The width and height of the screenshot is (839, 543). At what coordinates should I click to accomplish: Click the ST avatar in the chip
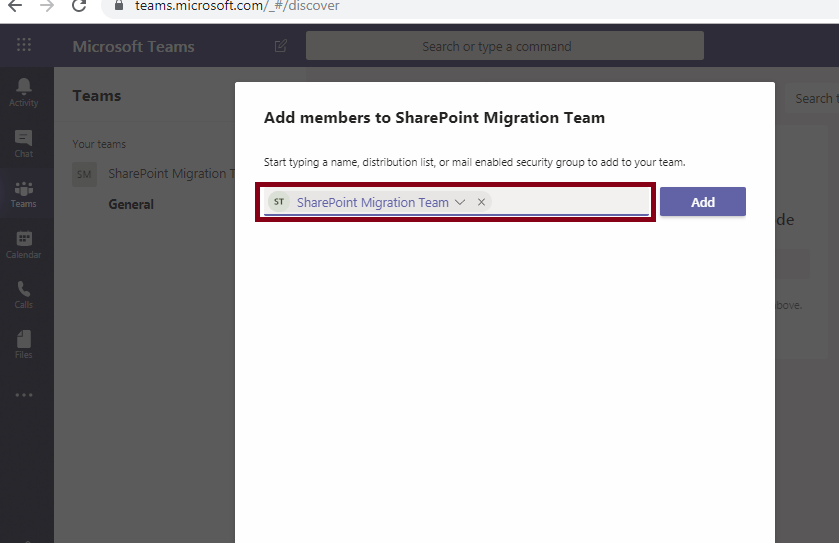(x=279, y=202)
